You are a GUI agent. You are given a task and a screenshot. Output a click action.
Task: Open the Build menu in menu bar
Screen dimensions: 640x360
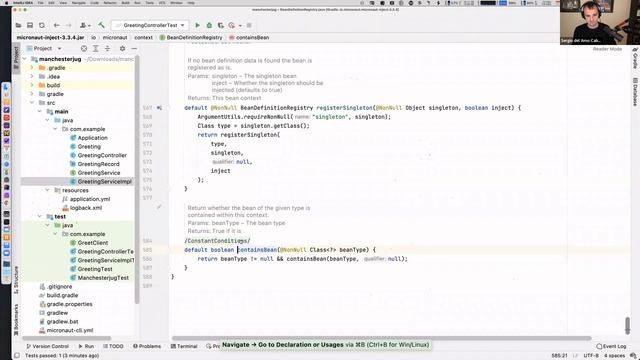(x=125, y=3)
